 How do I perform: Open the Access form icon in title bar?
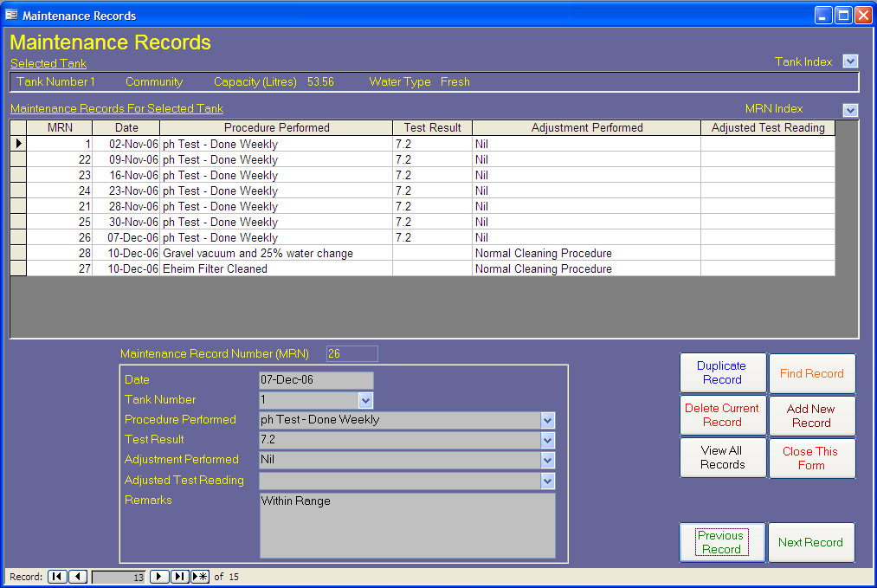(11, 15)
